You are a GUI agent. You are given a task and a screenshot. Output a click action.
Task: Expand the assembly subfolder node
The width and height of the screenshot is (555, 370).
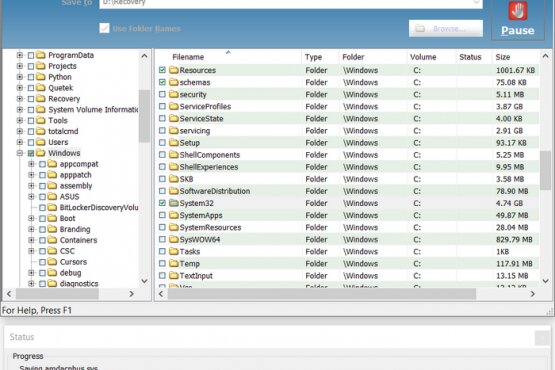point(31,186)
